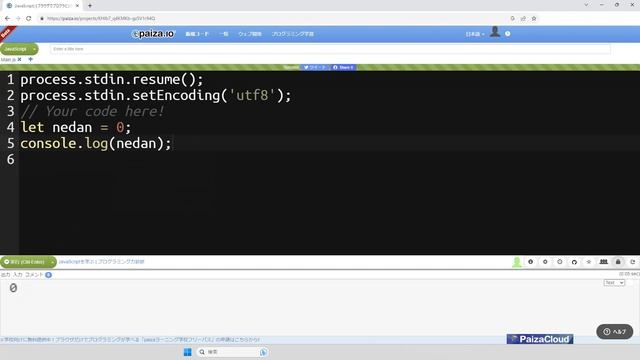Click the Windows taskbar search box
Image resolution: width=640 pixels, height=360 pixels.
[x=232, y=352]
